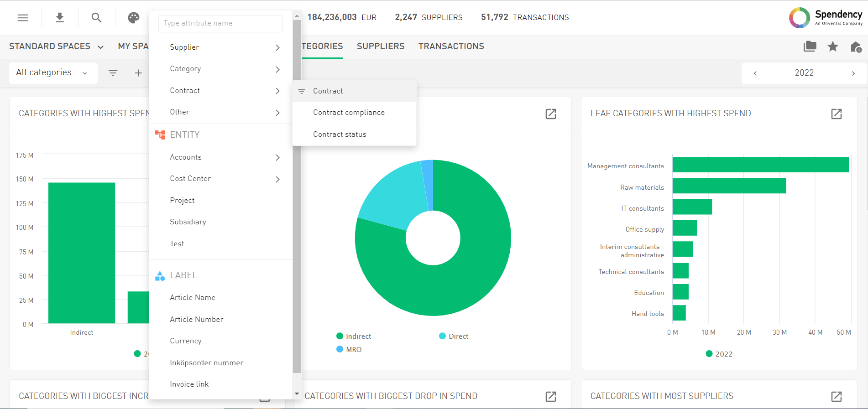Image resolution: width=868 pixels, height=409 pixels.
Task: Open search with the magnifier icon
Action: (96, 18)
